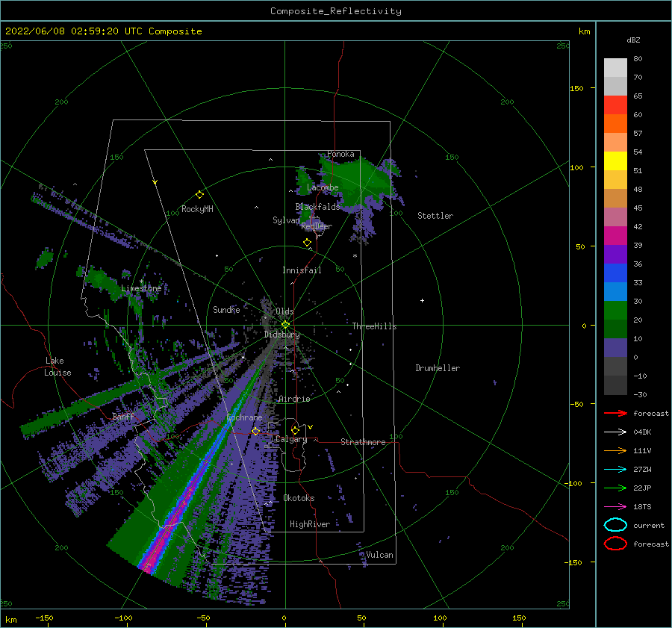The width and height of the screenshot is (672, 628).
Task: Click the HighRiver city label
Action: [x=310, y=524]
